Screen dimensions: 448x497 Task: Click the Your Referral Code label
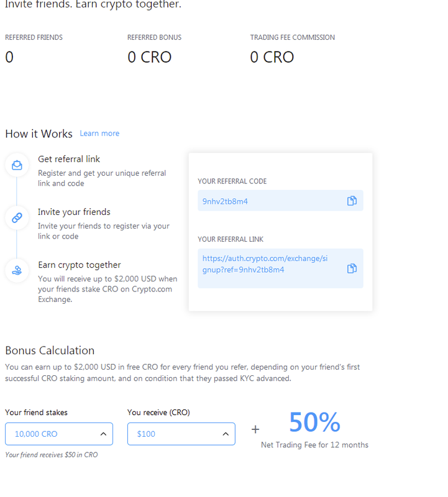(x=232, y=181)
